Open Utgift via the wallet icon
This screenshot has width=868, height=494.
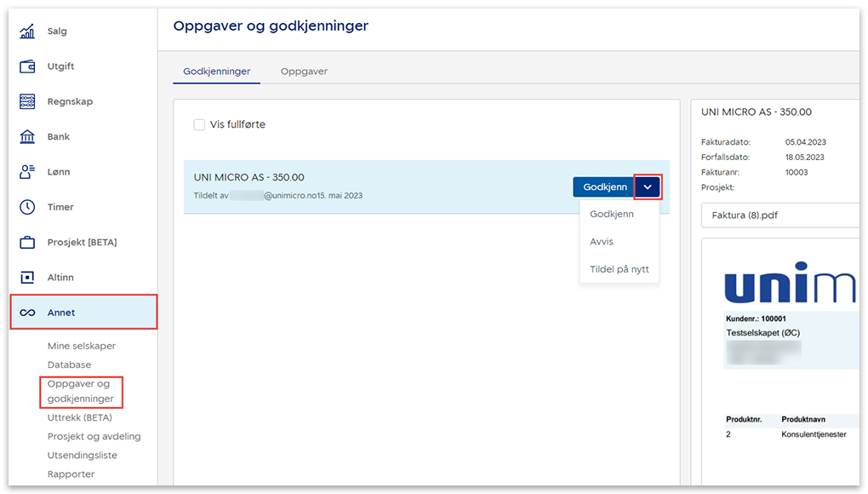tap(27, 66)
